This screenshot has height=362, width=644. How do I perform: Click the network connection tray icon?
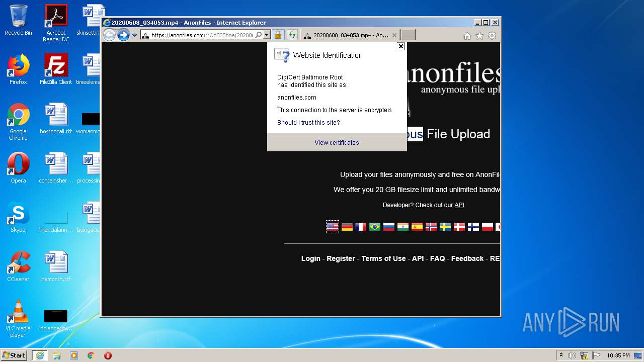click(584, 355)
